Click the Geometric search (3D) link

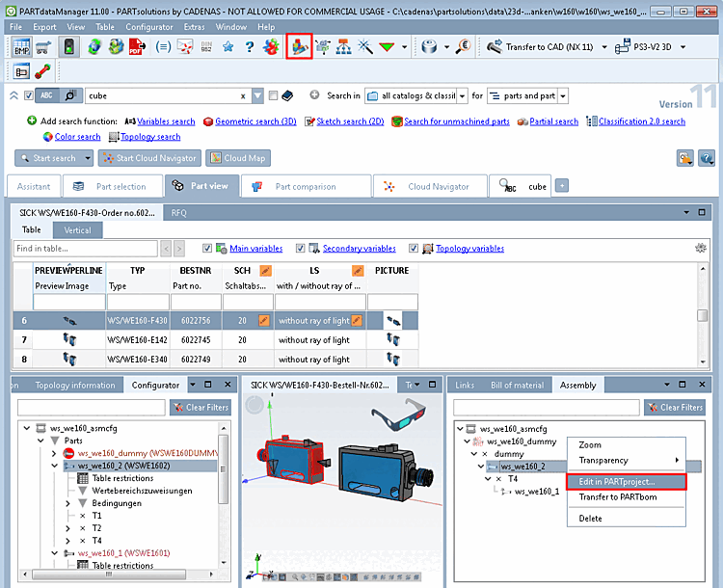point(255,121)
